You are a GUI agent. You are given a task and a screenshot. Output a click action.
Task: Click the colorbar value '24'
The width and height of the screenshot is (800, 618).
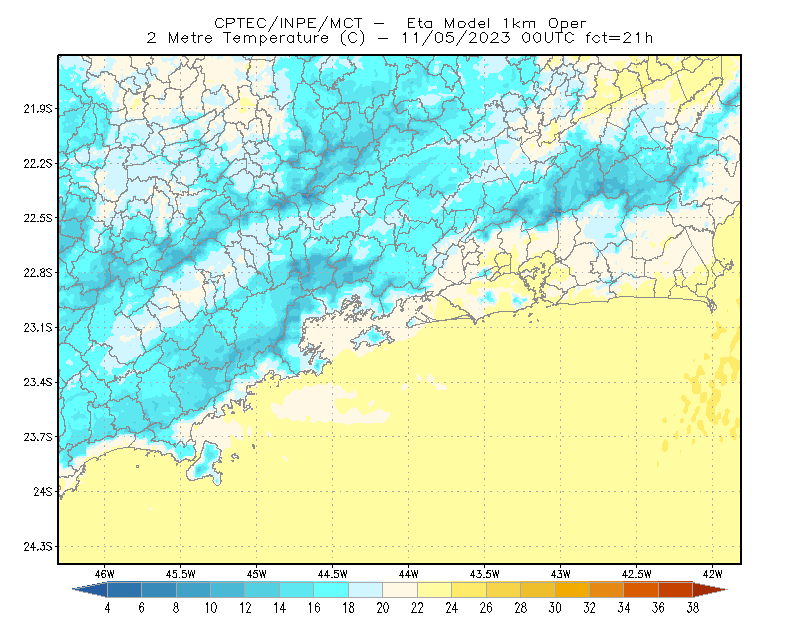(x=452, y=608)
